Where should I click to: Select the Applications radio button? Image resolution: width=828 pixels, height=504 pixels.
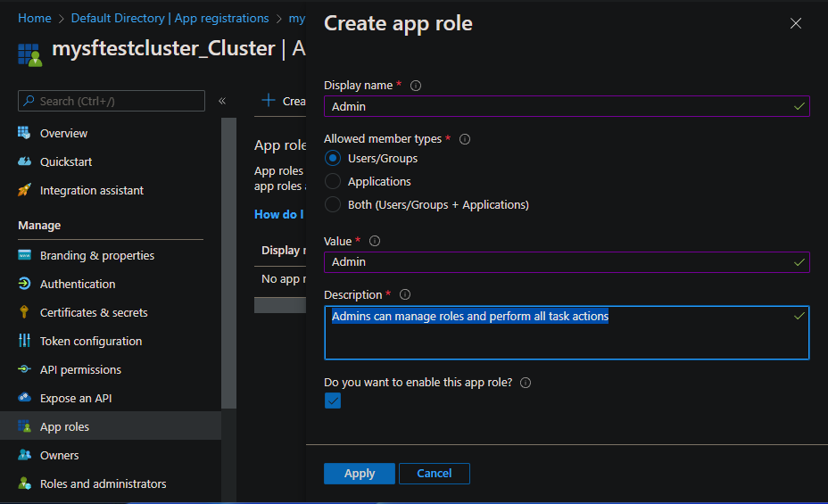click(x=333, y=181)
